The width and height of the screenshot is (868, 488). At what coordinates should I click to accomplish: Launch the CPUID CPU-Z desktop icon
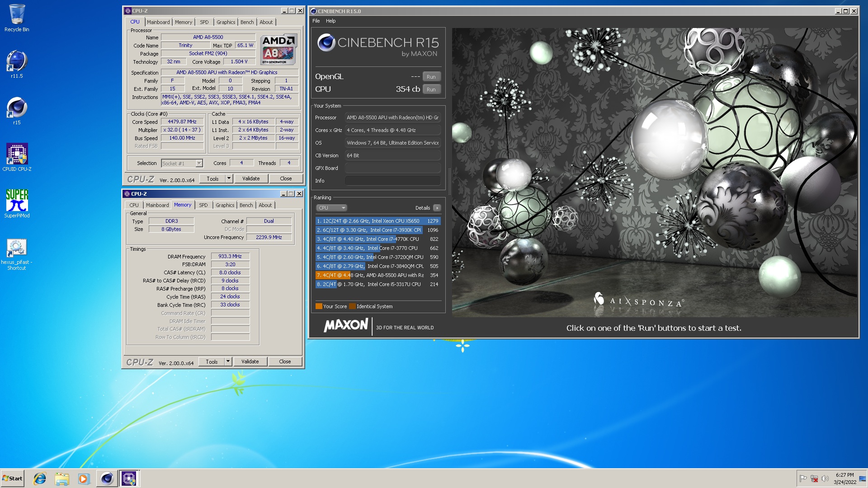17,157
